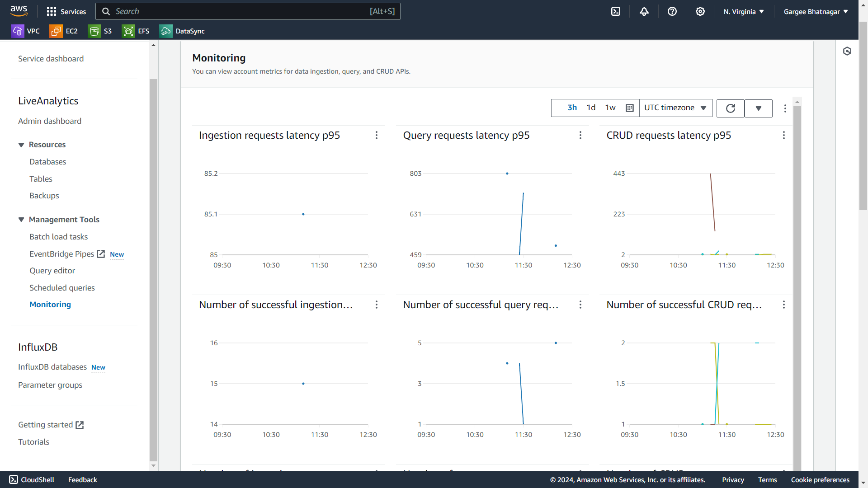
Task: Go to Scheduled queries in sidebar
Action: 62,288
